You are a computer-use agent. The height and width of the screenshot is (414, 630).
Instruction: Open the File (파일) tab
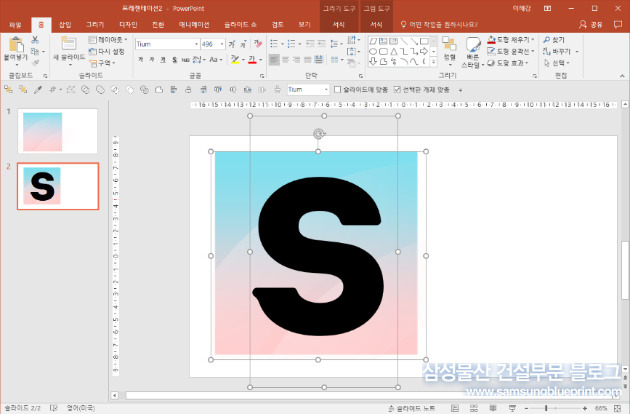tap(15, 25)
